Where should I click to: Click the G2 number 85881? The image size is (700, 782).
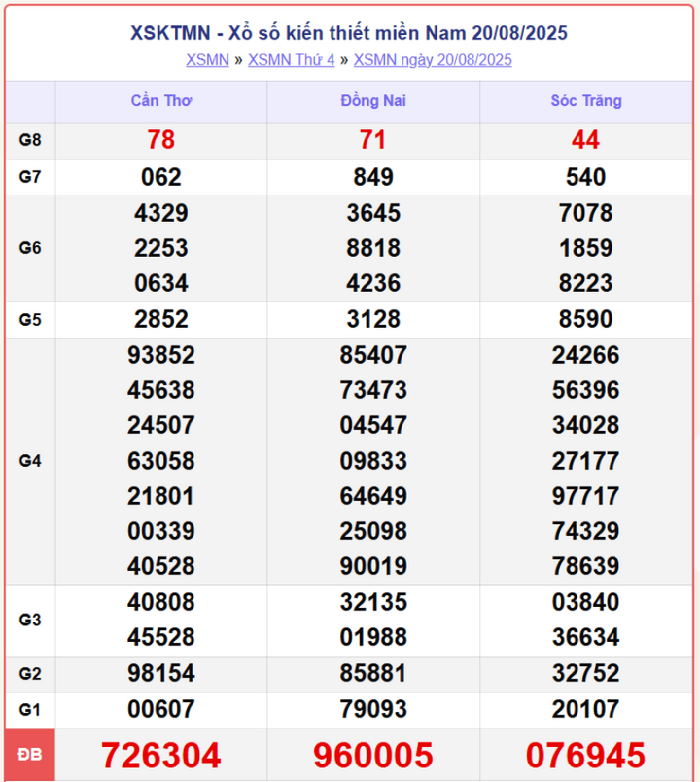(x=373, y=673)
